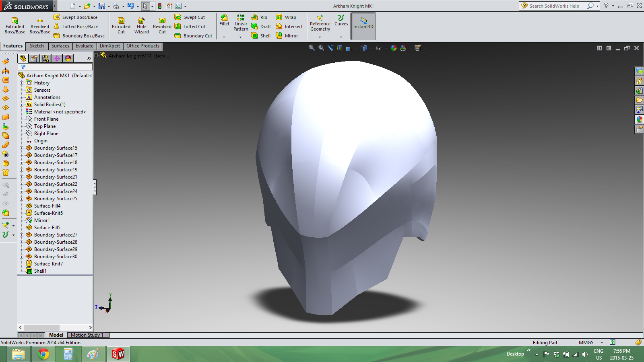
Task: Open the Design Library task pane icon
Action: pos(639,90)
